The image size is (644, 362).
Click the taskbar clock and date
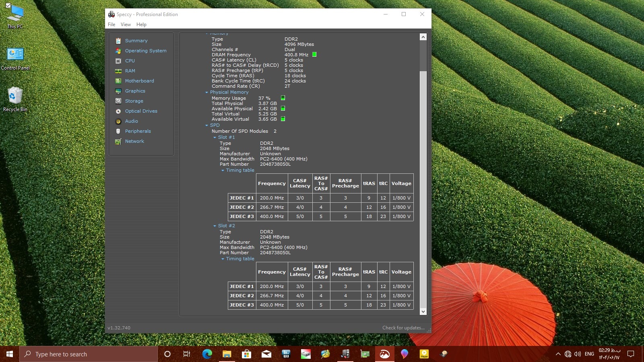click(609, 354)
